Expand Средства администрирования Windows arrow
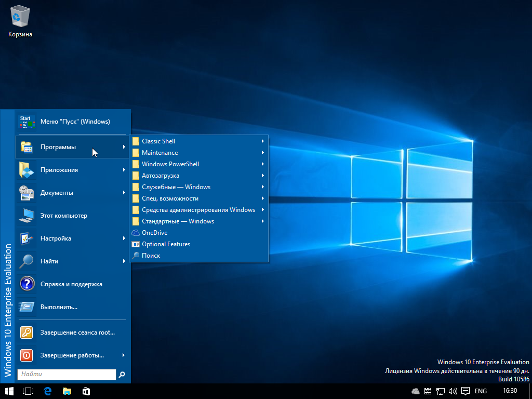The height and width of the screenshot is (399, 532). coord(262,210)
